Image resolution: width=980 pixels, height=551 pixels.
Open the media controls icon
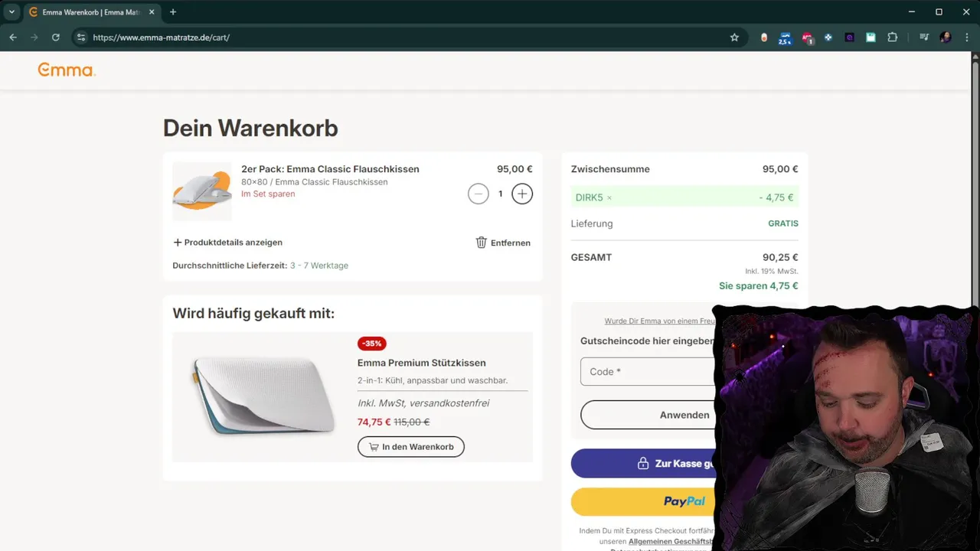click(924, 37)
